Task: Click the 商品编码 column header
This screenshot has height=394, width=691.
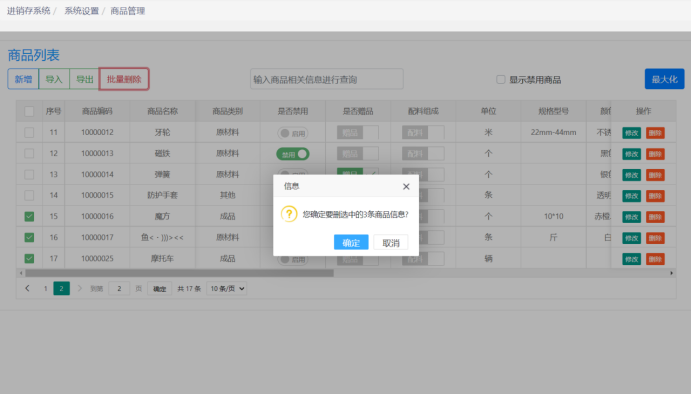Action: pyautogui.click(x=97, y=111)
